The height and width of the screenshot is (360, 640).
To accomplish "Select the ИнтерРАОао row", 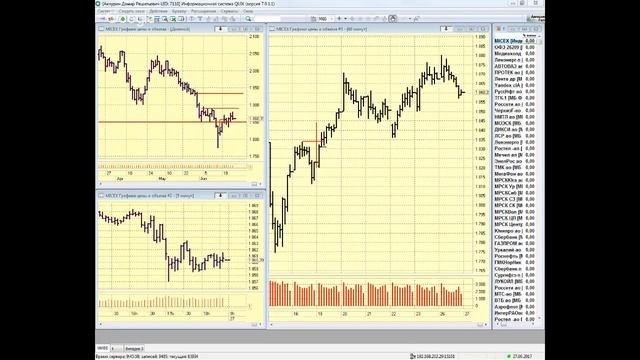I will 515,313.
